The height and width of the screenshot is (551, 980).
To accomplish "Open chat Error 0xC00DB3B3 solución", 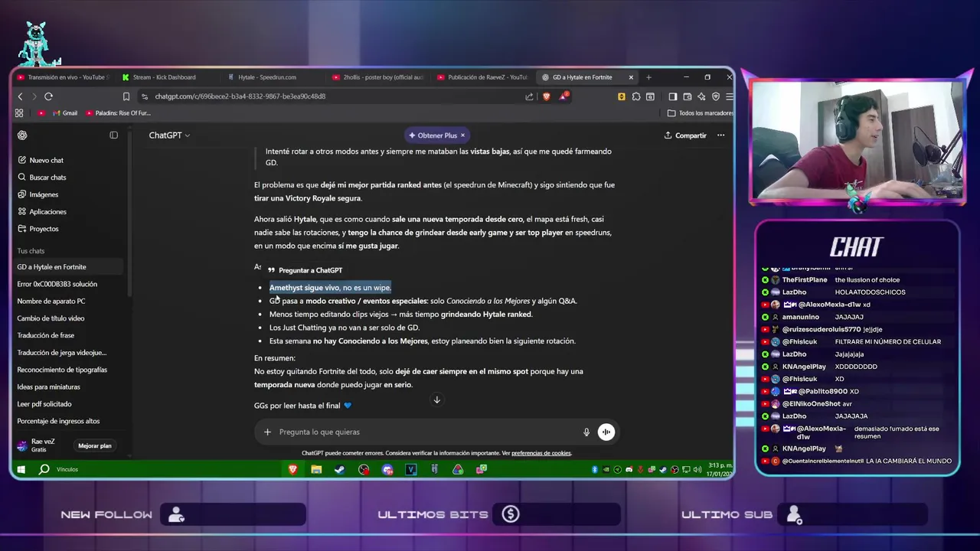I will click(57, 284).
